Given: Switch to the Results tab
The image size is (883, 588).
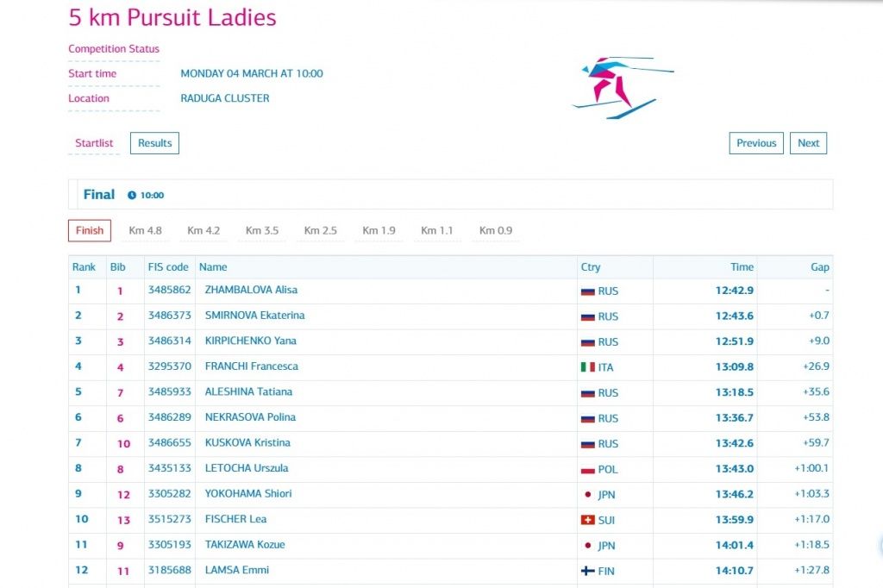Looking at the screenshot, I should click(154, 143).
